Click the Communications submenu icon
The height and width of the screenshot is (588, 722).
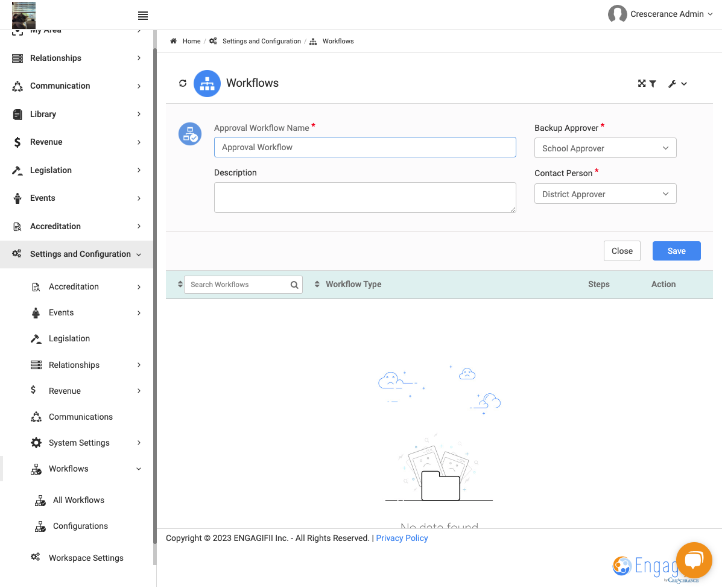pos(36,417)
